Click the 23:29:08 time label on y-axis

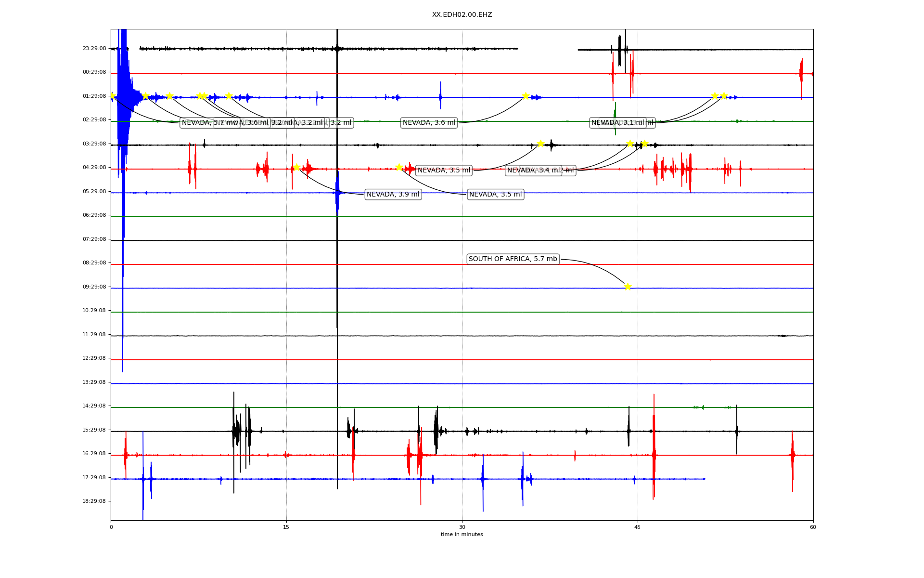point(94,49)
